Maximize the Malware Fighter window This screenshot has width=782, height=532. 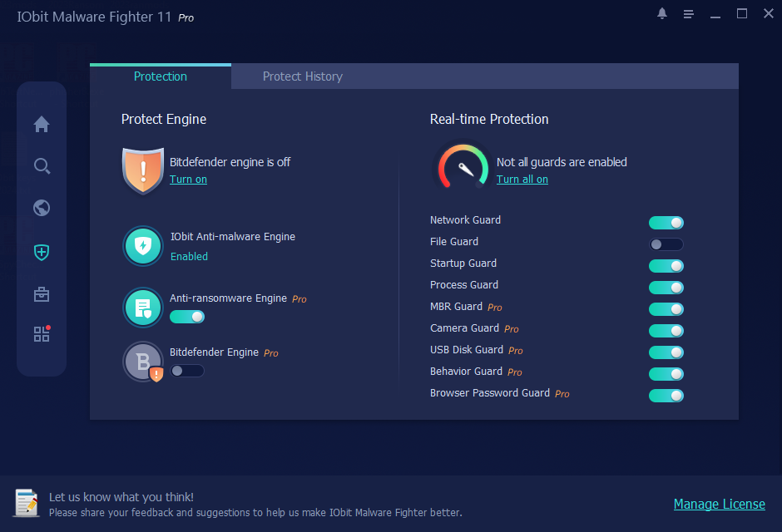pos(741,14)
